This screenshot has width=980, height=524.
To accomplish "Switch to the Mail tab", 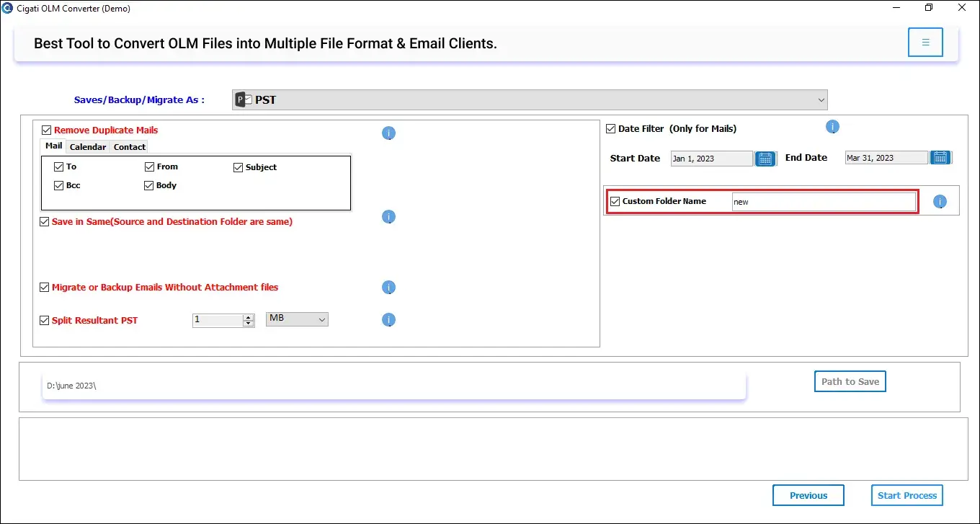I will (x=54, y=146).
